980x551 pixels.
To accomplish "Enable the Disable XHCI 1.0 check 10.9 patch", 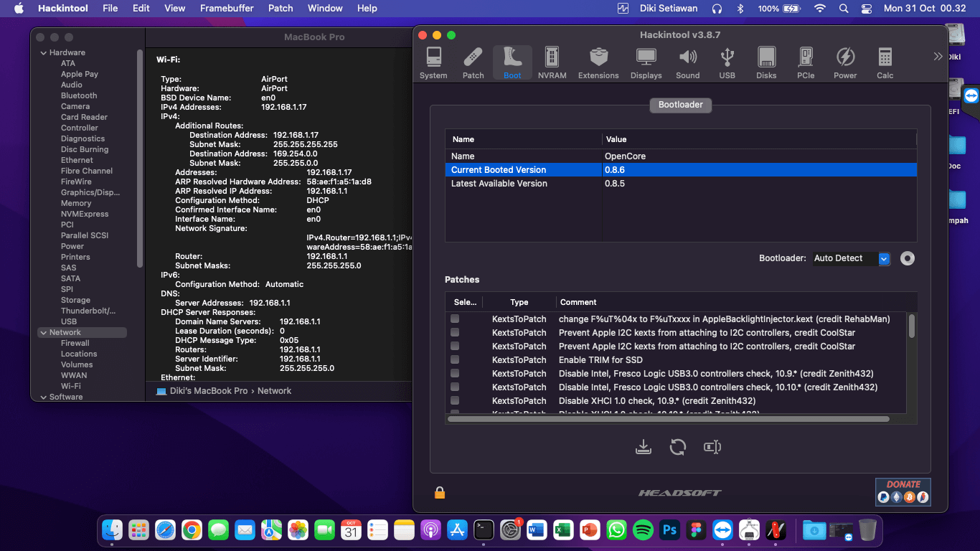I will click(x=455, y=401).
